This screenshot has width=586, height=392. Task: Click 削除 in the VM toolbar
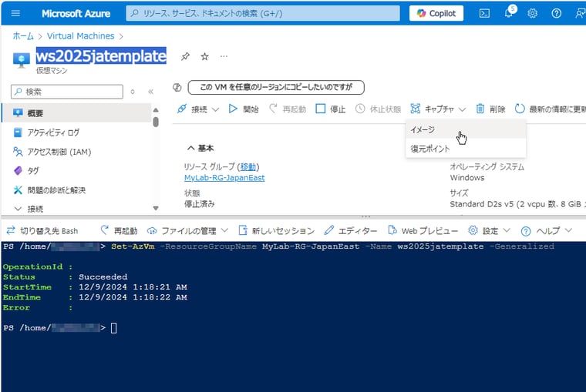tap(490, 109)
